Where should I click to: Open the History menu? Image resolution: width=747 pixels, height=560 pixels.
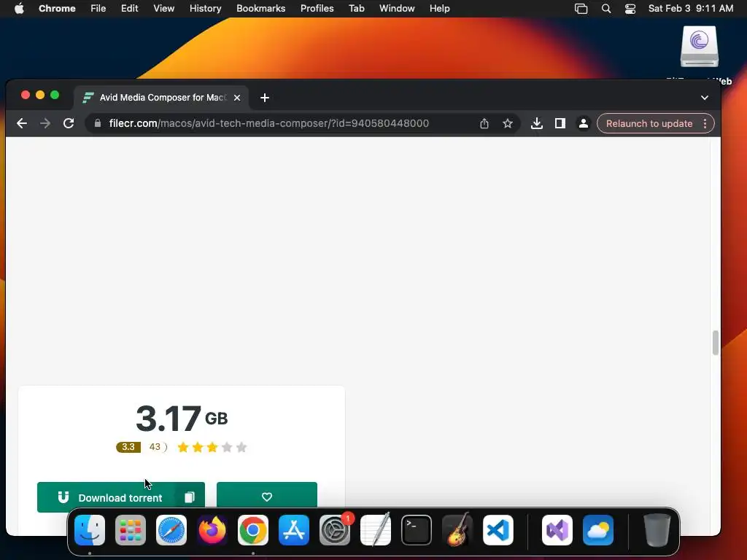(205, 8)
